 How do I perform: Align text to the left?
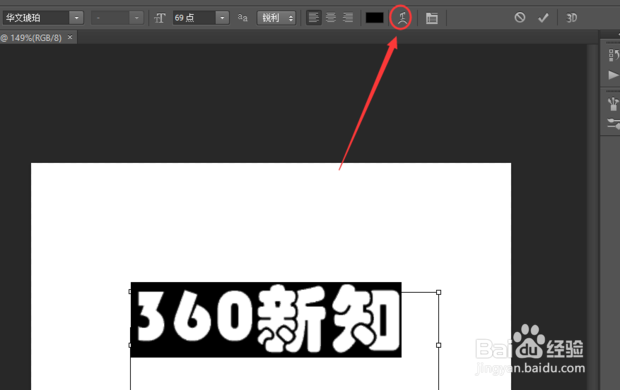click(314, 17)
